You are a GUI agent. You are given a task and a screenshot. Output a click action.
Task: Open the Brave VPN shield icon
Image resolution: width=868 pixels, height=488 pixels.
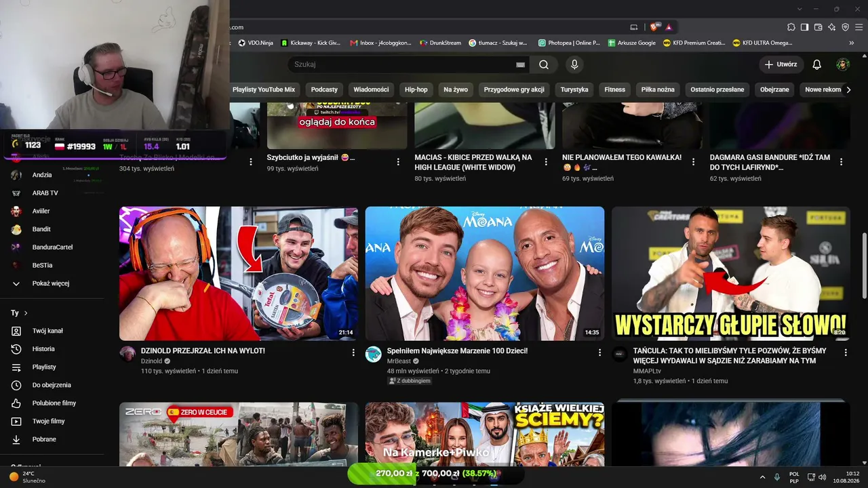click(x=846, y=27)
